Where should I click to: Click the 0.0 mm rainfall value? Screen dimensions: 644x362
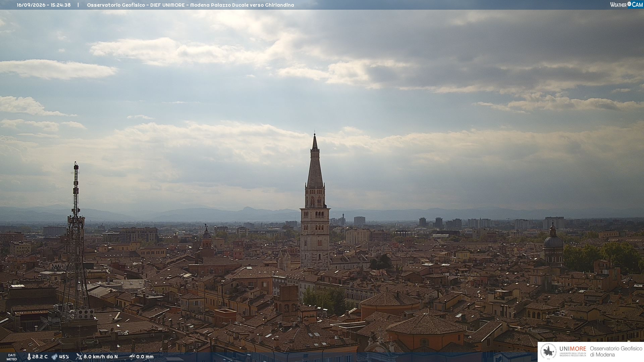(145, 357)
